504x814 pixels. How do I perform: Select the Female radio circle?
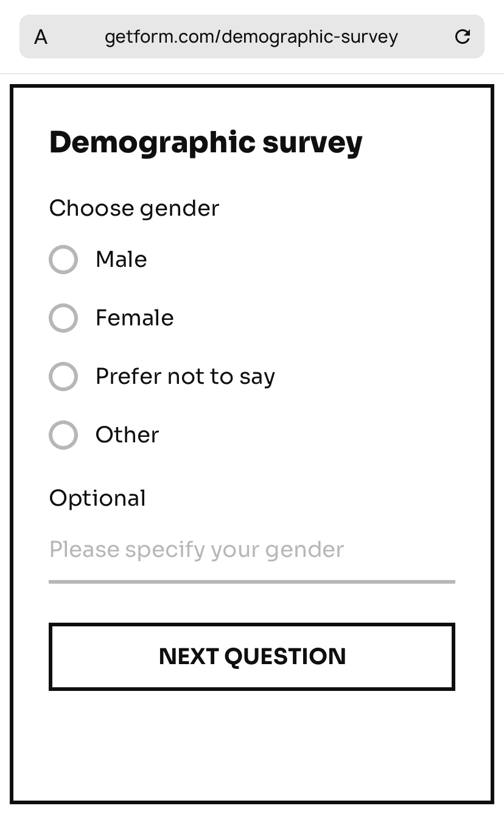(x=63, y=318)
